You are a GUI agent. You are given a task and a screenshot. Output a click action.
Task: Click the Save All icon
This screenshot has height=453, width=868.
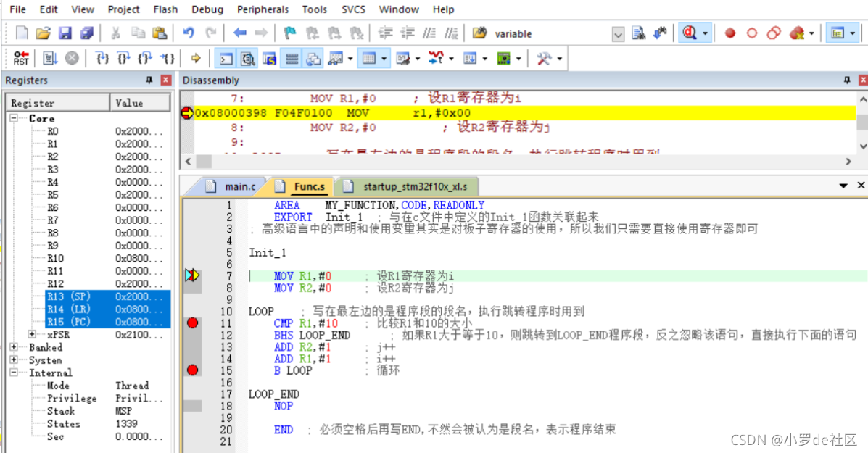[x=87, y=33]
